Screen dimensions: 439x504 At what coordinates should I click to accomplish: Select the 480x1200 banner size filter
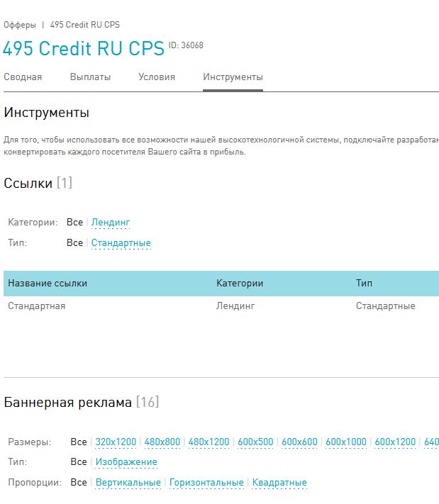click(209, 442)
